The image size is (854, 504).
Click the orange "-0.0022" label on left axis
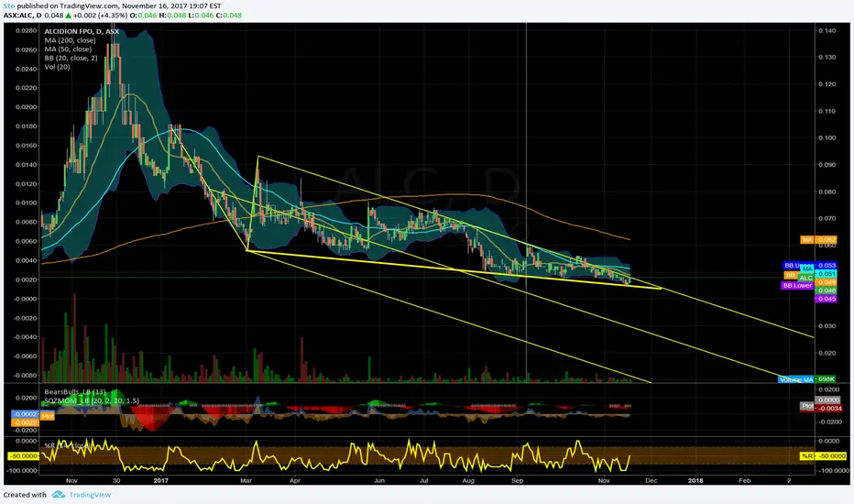[x=25, y=422]
